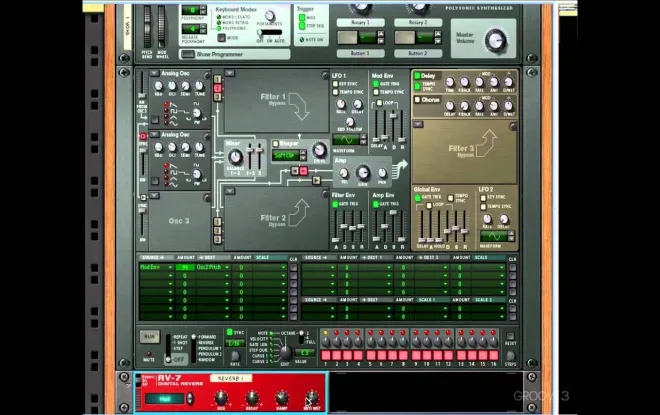The height and width of the screenshot is (415, 660).
Task: Click the sequencer Edit selector knob
Action: tap(286, 353)
